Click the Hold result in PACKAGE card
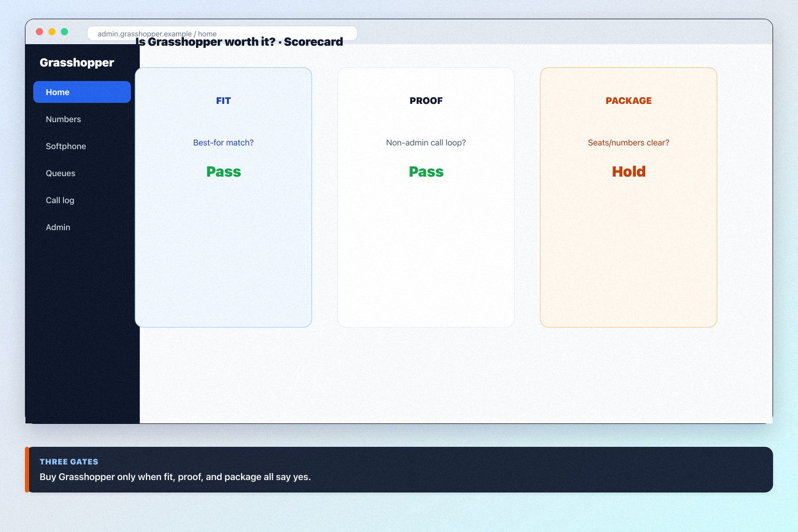Viewport: 798px width, 532px height. tap(629, 171)
